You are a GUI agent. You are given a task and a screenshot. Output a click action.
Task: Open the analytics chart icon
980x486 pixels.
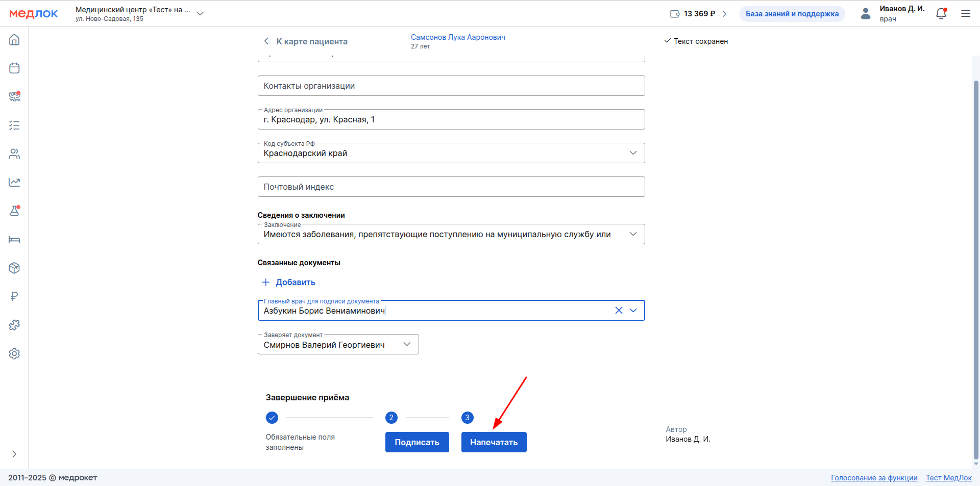point(14,183)
